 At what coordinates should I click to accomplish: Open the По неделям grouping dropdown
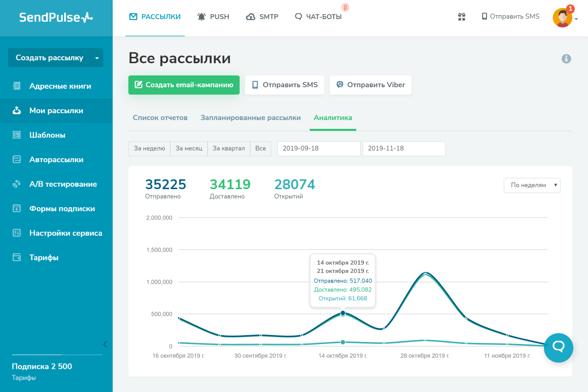click(x=532, y=185)
